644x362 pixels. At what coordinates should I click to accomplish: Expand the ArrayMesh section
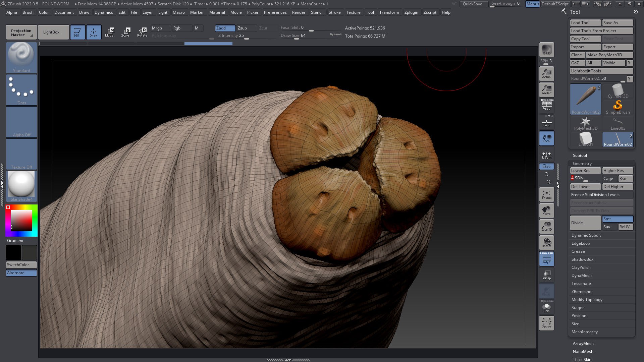click(x=583, y=344)
